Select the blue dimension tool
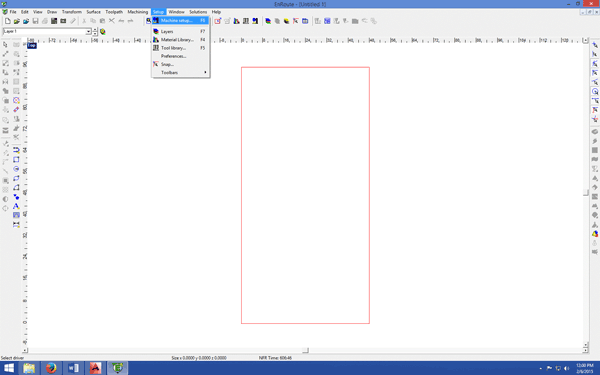The height and width of the screenshot is (375, 600). [x=16, y=225]
